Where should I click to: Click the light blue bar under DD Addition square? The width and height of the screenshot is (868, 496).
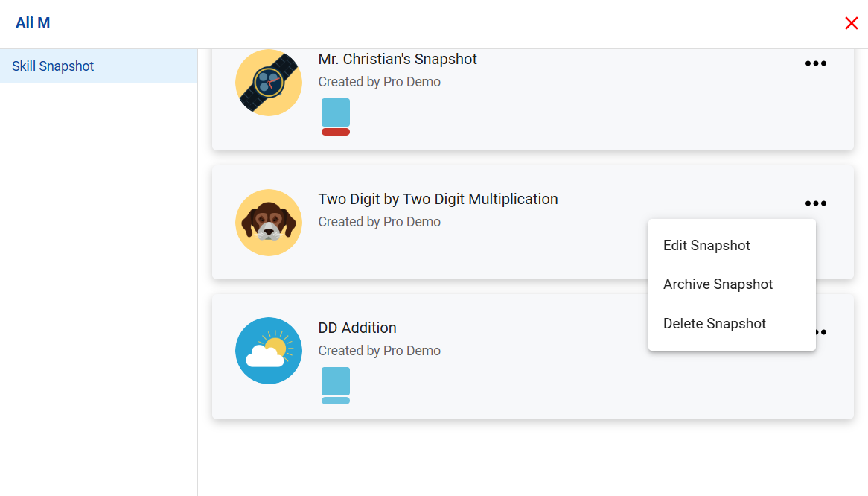tap(336, 401)
